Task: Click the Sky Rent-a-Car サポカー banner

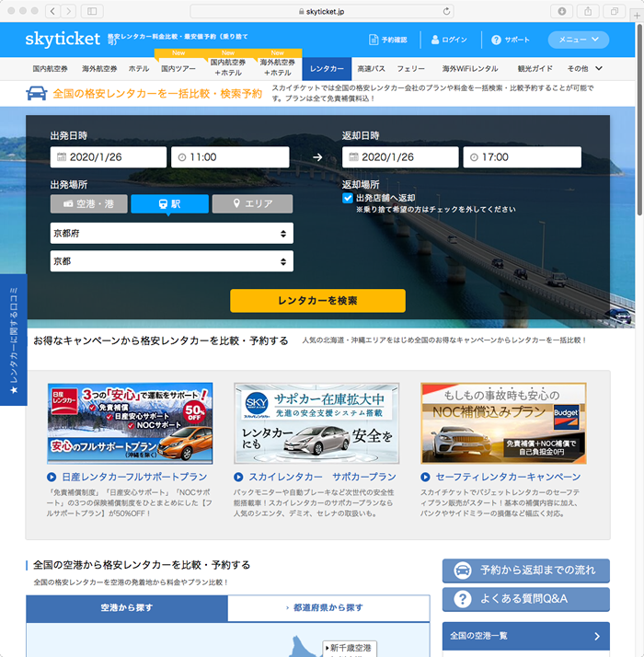Action: click(316, 423)
